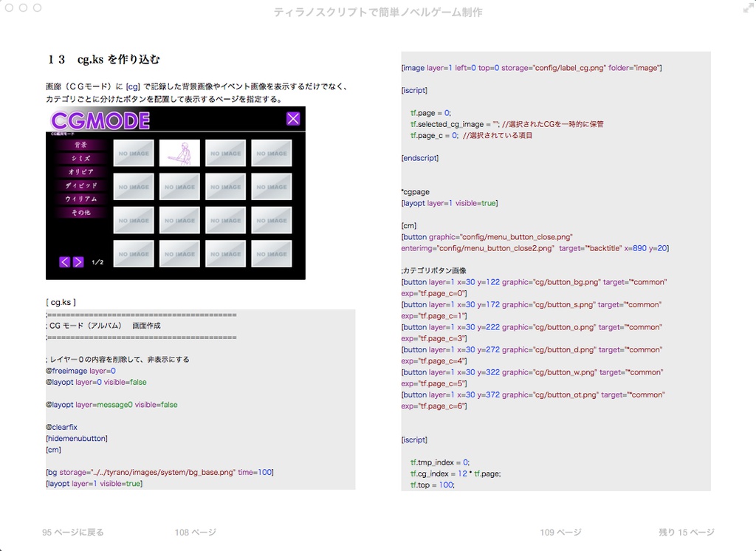Click the オリビア category button in the illustration
The image size is (756, 551).
[80, 172]
